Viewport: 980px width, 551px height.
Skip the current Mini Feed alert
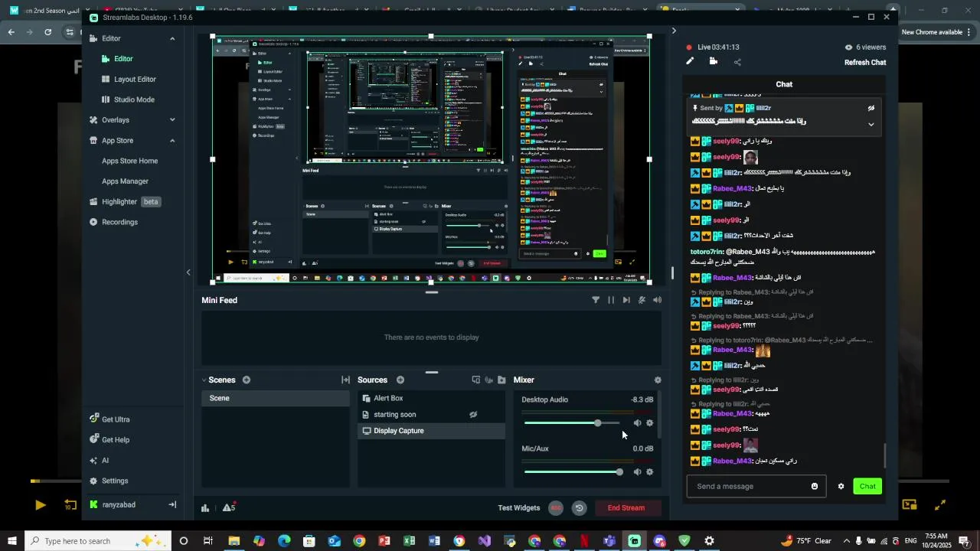[626, 301]
